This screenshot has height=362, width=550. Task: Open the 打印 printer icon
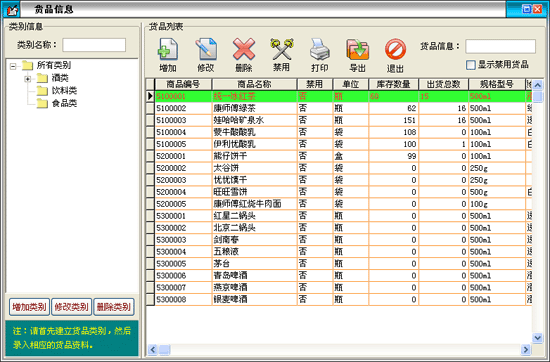[320, 49]
